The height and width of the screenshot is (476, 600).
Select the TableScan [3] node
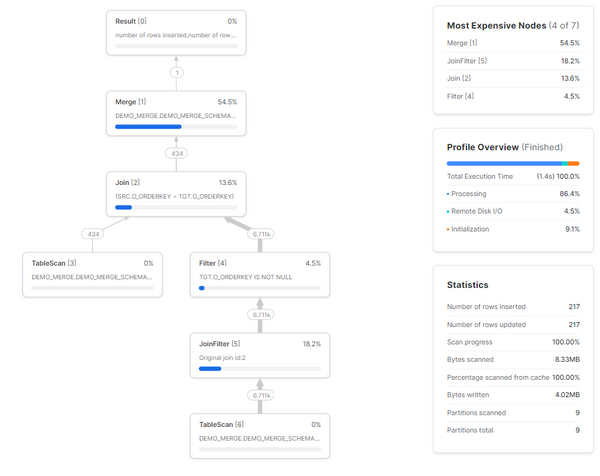[x=92, y=274]
